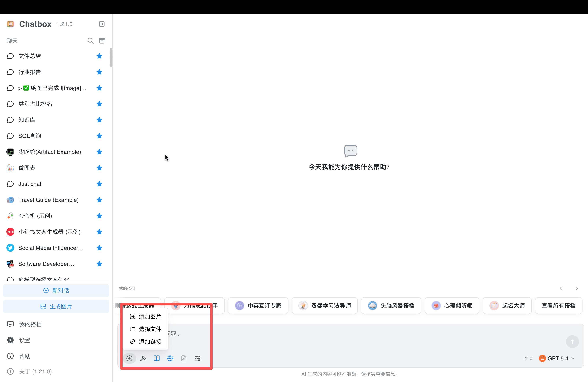Click the sidebar chat list scrollbar
Image resolution: width=588 pixels, height=382 pixels.
click(111, 58)
